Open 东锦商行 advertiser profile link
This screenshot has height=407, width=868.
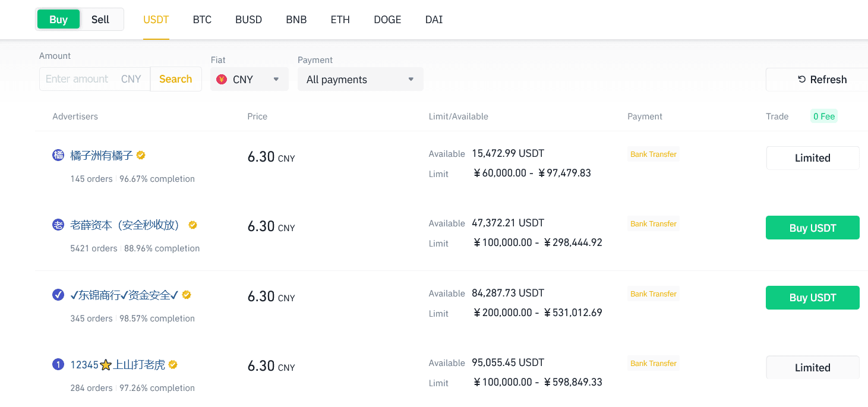124,295
